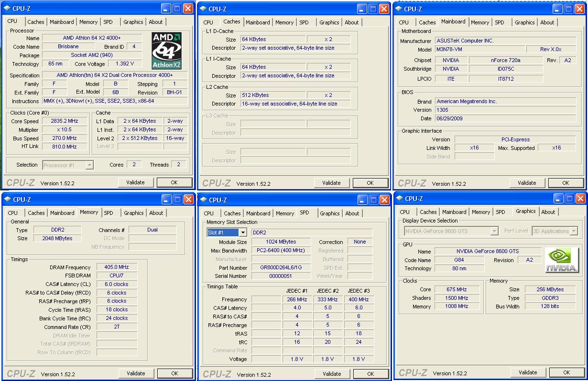
Task: Minimize the window showing the Memory tab
Action: pyautogui.click(x=166, y=199)
